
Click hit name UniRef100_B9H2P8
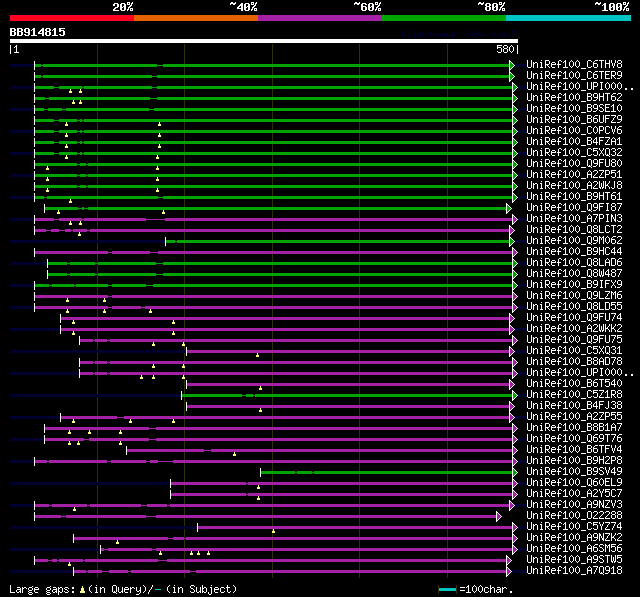coord(574,461)
